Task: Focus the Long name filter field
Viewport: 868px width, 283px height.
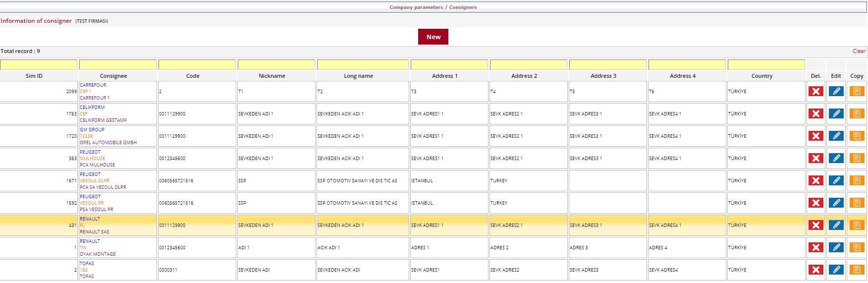Action: (x=363, y=65)
